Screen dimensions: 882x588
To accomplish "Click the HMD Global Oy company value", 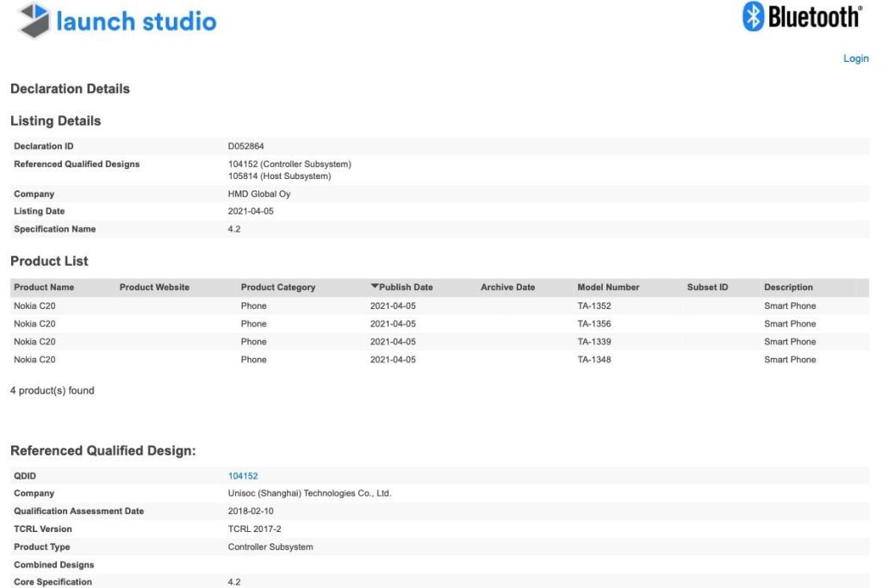I will click(x=259, y=195).
